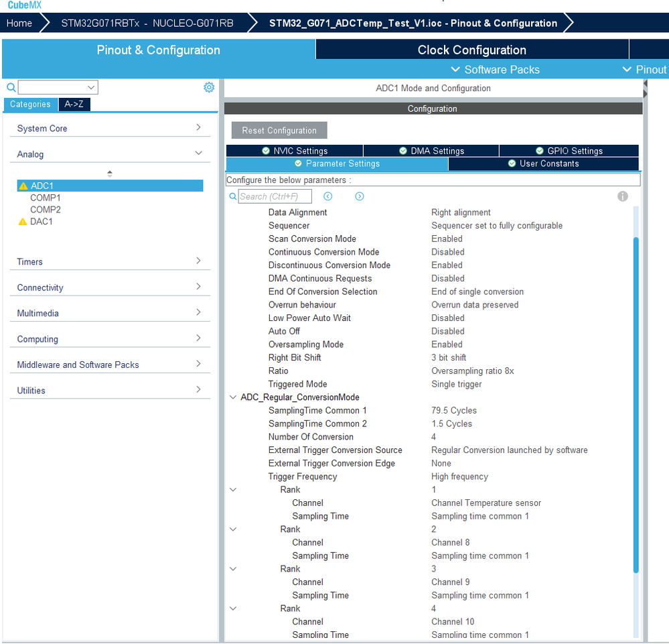The height and width of the screenshot is (644, 669).
Task: Click the parameter search magnifier icon
Action: pyautogui.click(x=233, y=196)
